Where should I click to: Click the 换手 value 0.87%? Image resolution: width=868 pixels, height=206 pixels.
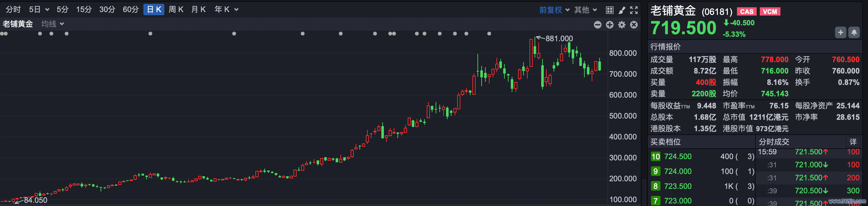(849, 82)
